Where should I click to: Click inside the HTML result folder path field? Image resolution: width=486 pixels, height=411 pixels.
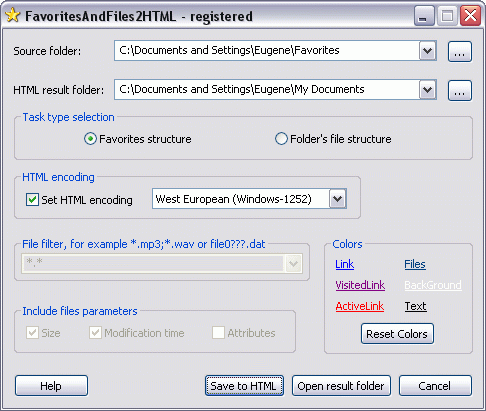(266, 90)
